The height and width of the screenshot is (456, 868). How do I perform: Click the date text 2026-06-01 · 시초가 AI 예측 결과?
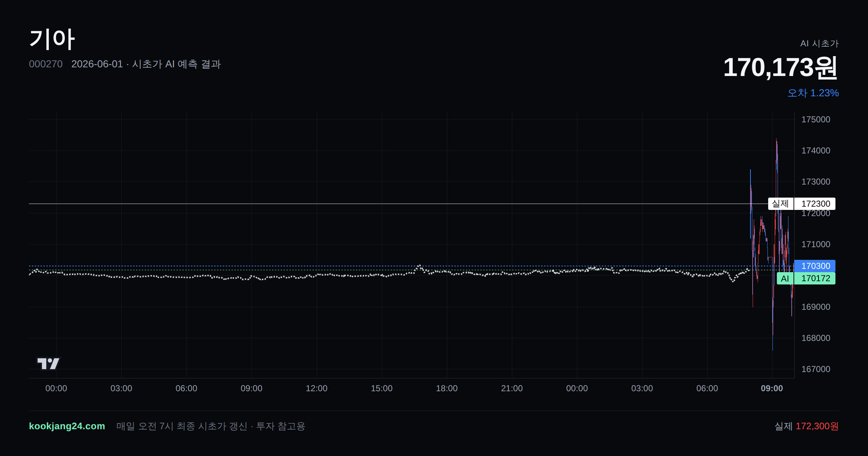pos(146,64)
